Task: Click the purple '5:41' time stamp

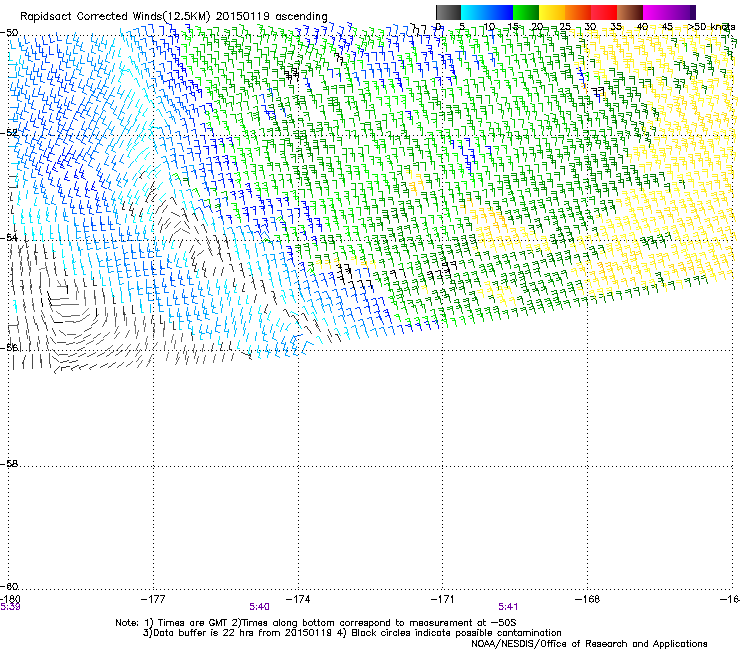Action: click(x=508, y=607)
